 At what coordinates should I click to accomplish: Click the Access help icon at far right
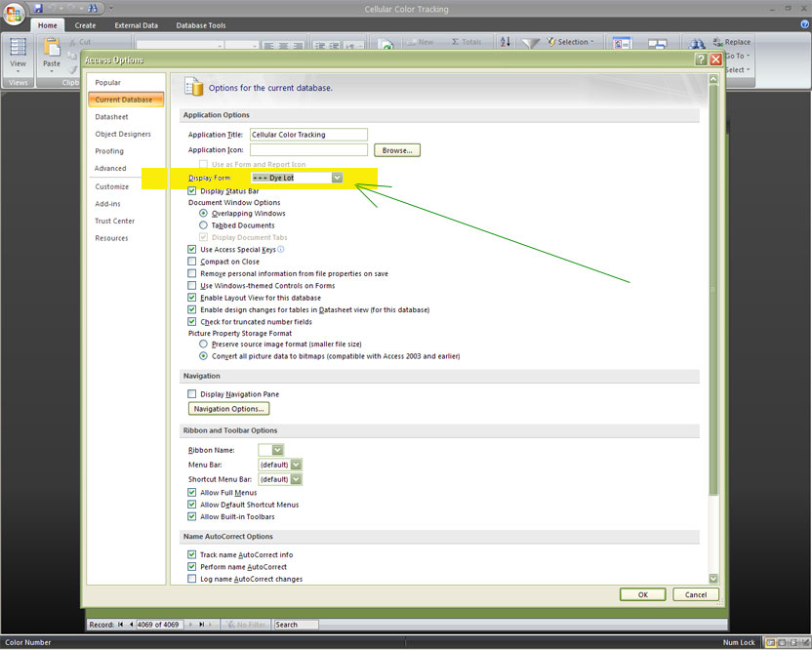coord(805,23)
